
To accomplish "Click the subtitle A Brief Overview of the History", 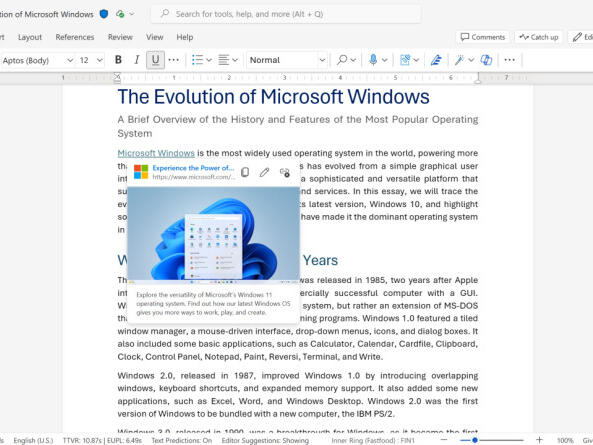I will 298,126.
